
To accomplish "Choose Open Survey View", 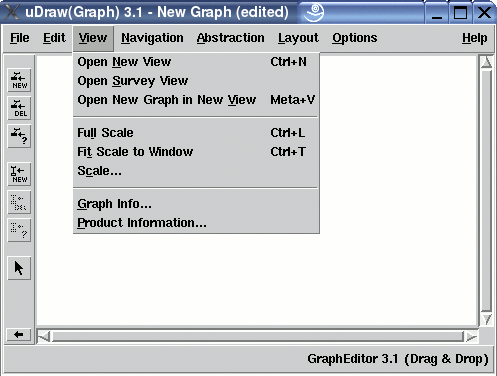I will pos(196,81).
